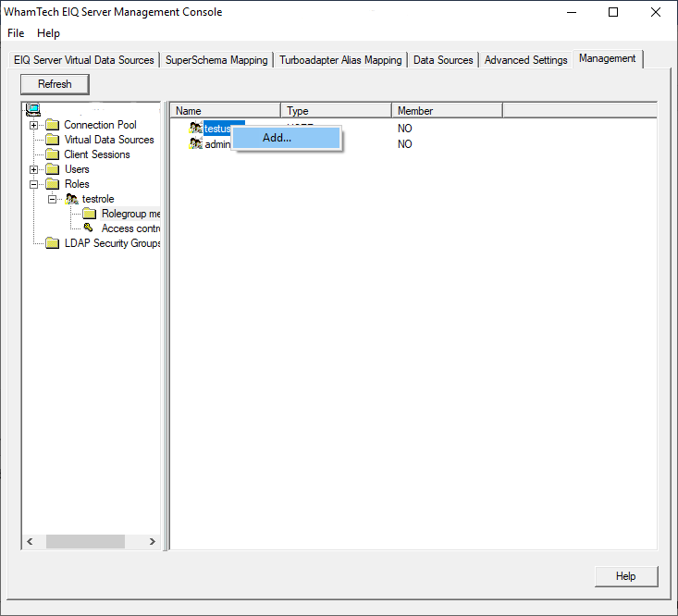
Task: Open the SuperSchema Mapping tab
Action: [216, 60]
